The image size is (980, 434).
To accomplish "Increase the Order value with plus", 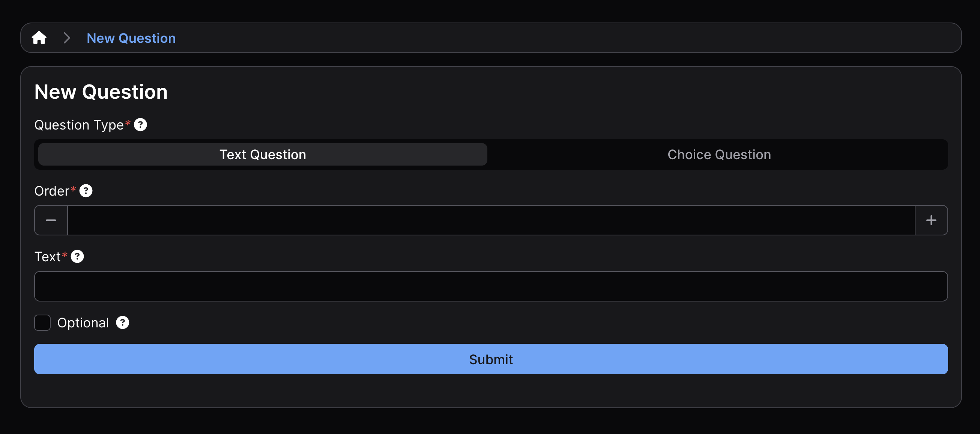I will [x=931, y=220].
